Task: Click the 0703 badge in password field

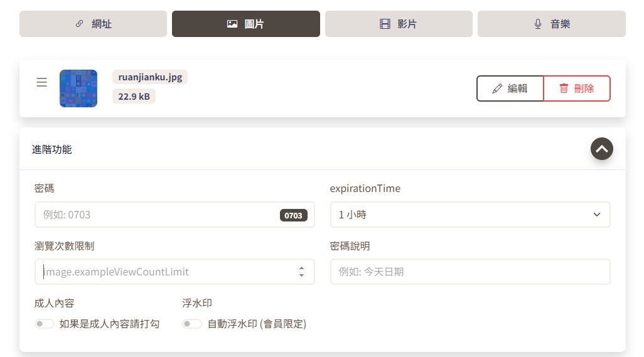Action: click(x=293, y=215)
